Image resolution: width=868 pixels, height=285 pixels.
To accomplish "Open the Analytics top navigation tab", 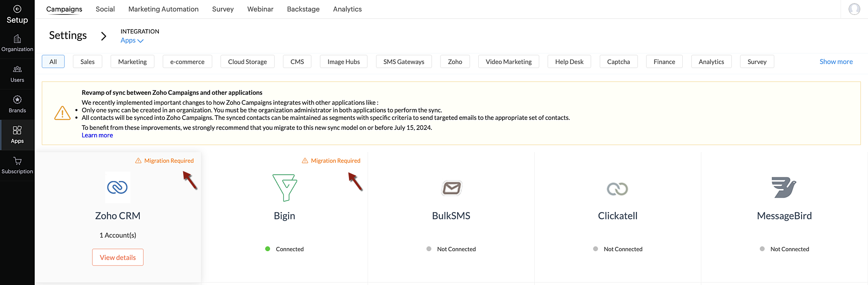I will pyautogui.click(x=347, y=9).
